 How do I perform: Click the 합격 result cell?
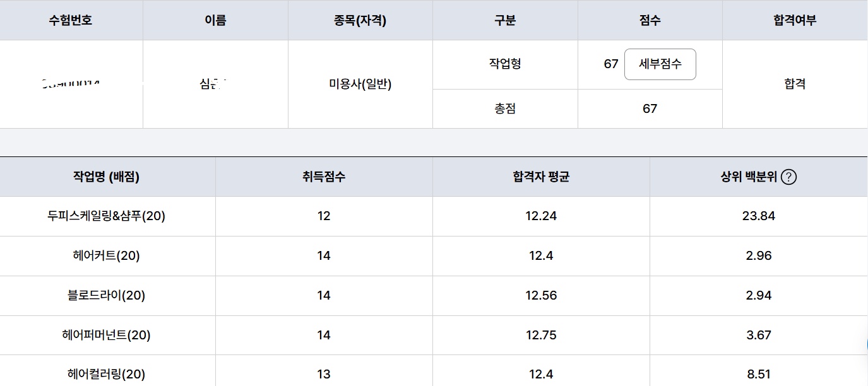[x=795, y=84]
